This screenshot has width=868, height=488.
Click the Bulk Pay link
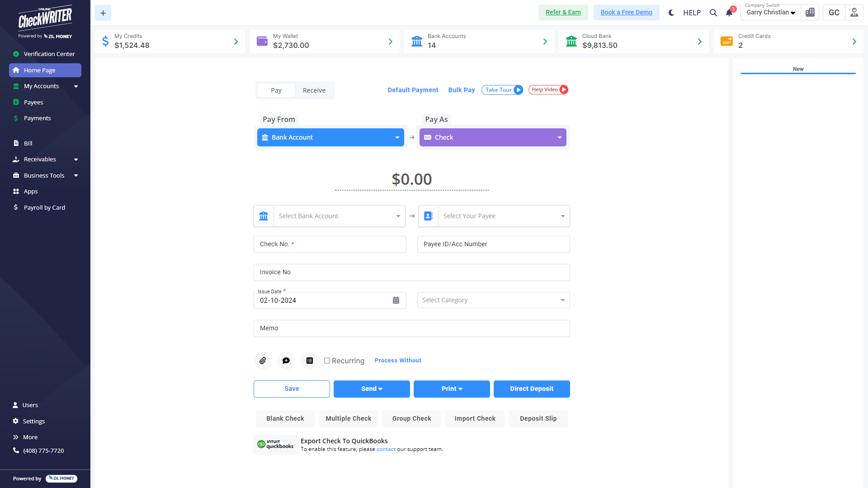[x=462, y=90]
